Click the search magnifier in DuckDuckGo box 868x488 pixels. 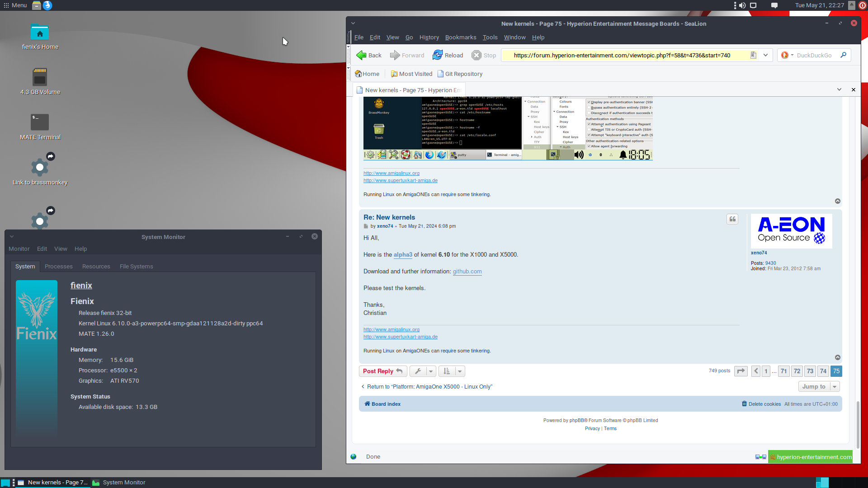click(843, 55)
